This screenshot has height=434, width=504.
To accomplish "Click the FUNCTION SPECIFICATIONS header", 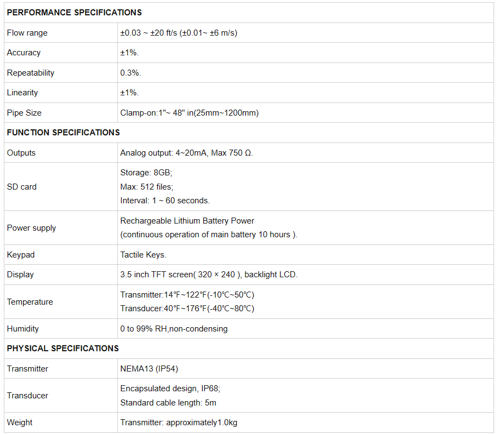I will tap(64, 133).
